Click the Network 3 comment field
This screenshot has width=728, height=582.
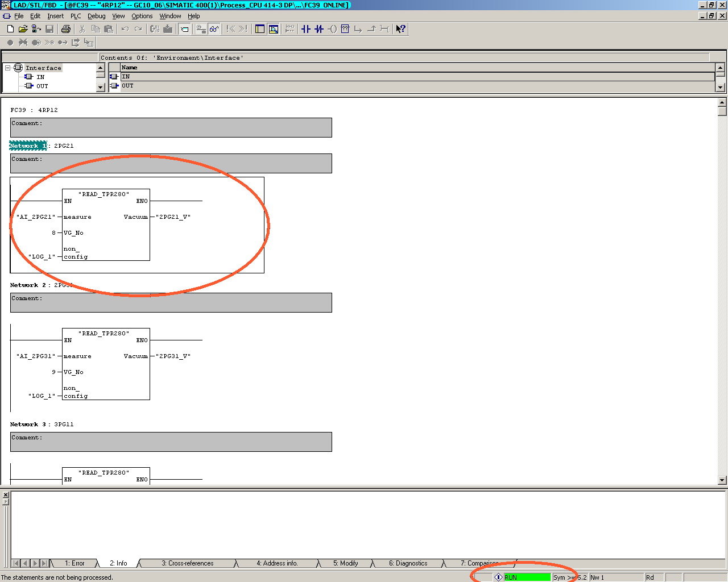click(x=171, y=442)
